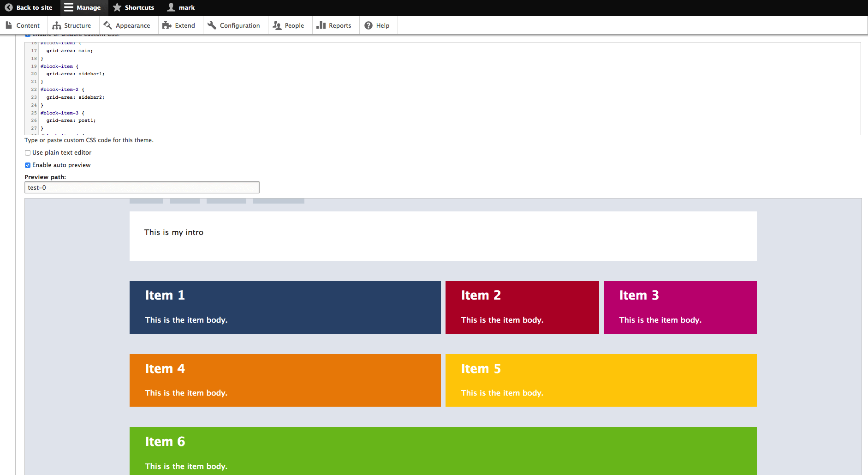Click the Content page icon
868x475 pixels.
9,25
